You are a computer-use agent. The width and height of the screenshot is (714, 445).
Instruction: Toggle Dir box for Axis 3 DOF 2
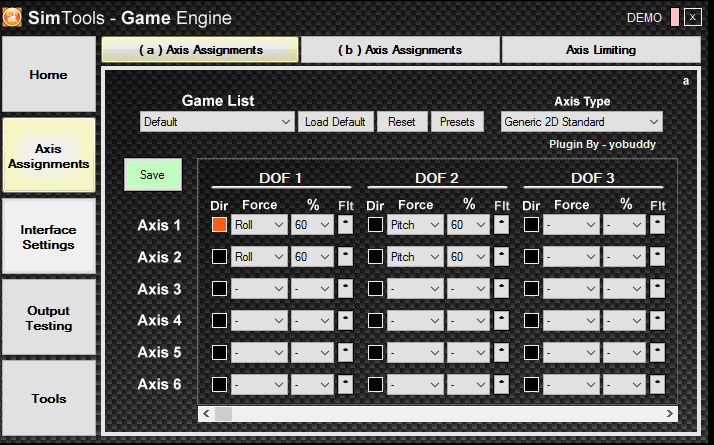[x=375, y=288]
